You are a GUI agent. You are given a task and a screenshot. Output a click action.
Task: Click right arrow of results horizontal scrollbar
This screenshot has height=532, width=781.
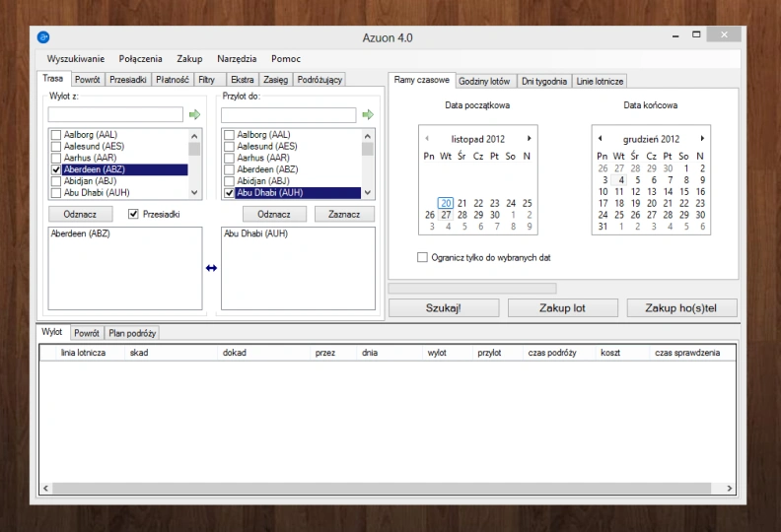point(729,489)
